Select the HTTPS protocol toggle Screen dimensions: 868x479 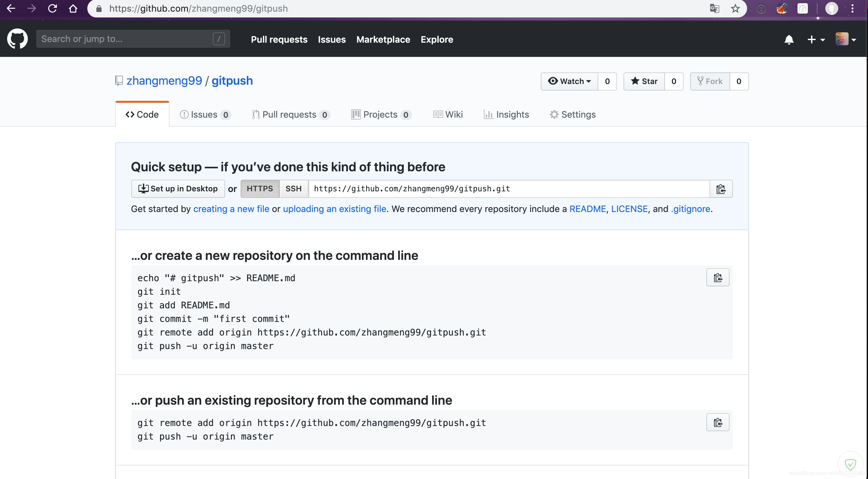click(259, 189)
